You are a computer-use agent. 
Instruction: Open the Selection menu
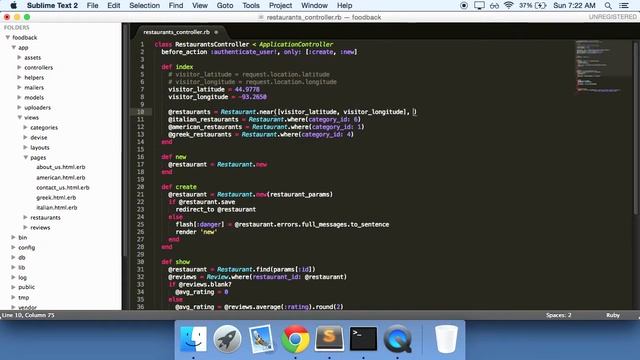click(144, 5)
